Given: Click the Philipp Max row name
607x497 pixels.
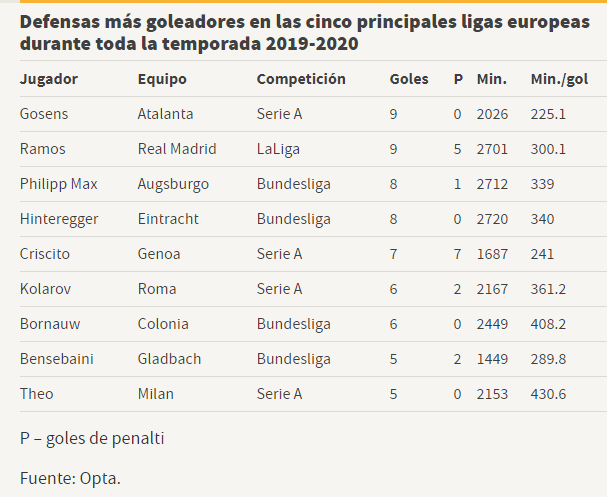Looking at the screenshot, I should (x=58, y=184).
